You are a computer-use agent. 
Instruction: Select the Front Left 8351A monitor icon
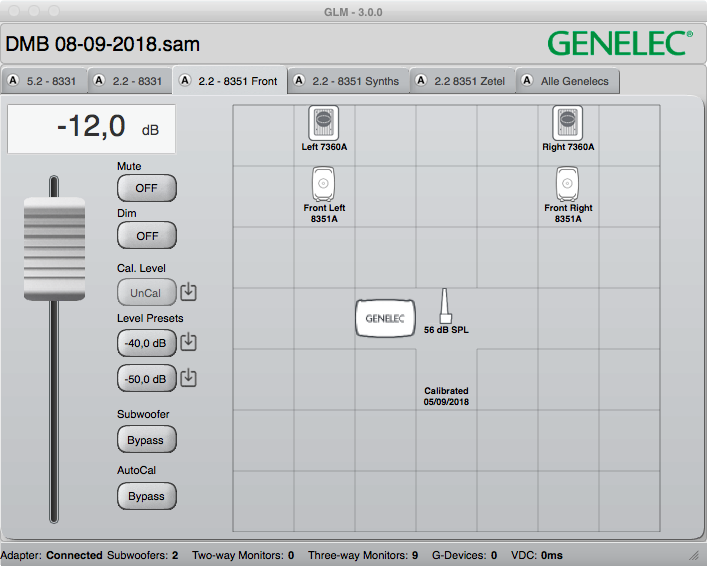pyautogui.click(x=323, y=184)
